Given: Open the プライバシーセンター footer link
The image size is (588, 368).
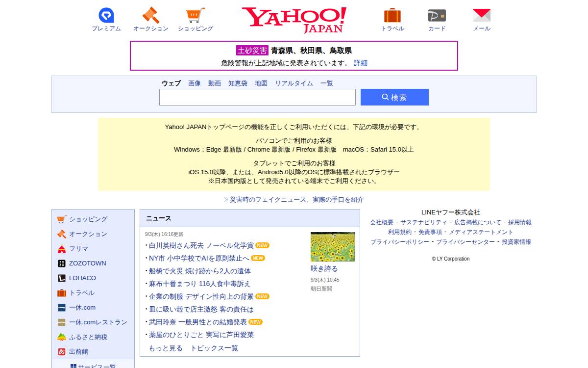Looking at the screenshot, I should [x=465, y=242].
